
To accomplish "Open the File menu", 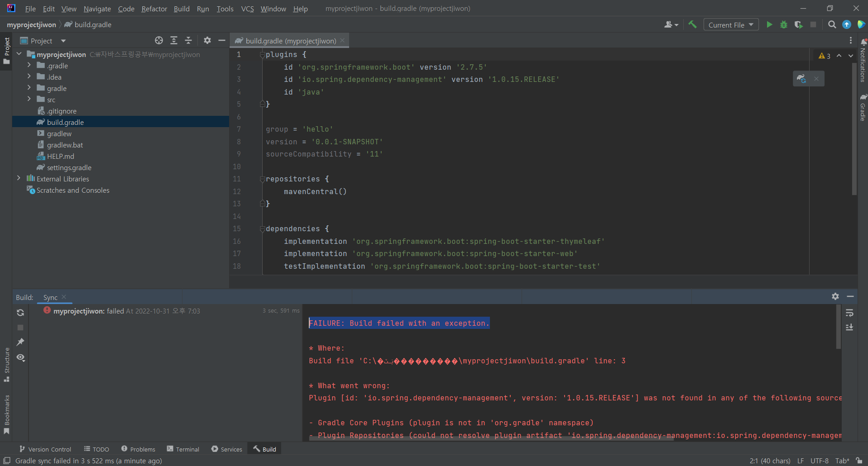I will point(30,9).
